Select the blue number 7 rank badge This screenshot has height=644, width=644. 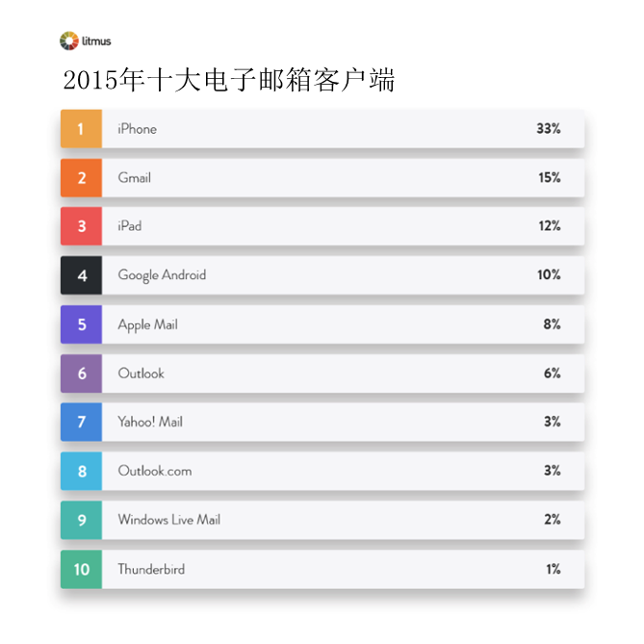coord(81,422)
